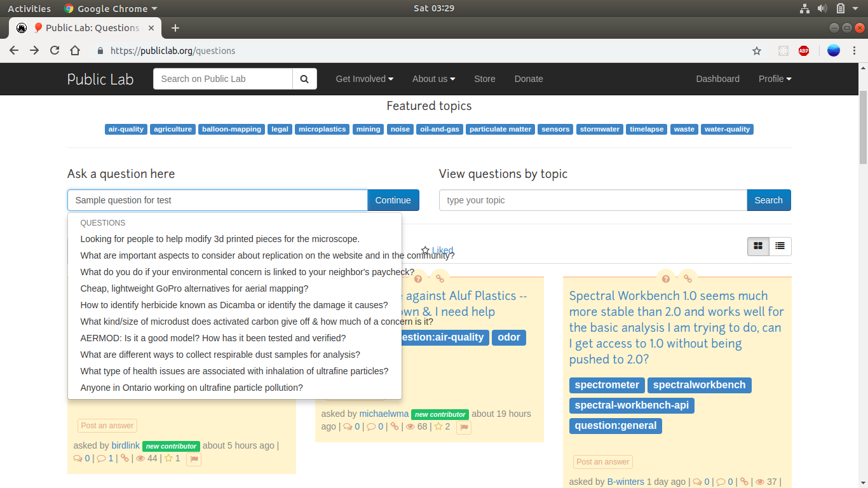Go to the browser home icon
Viewport: 868px width, 488px height.
(x=75, y=51)
